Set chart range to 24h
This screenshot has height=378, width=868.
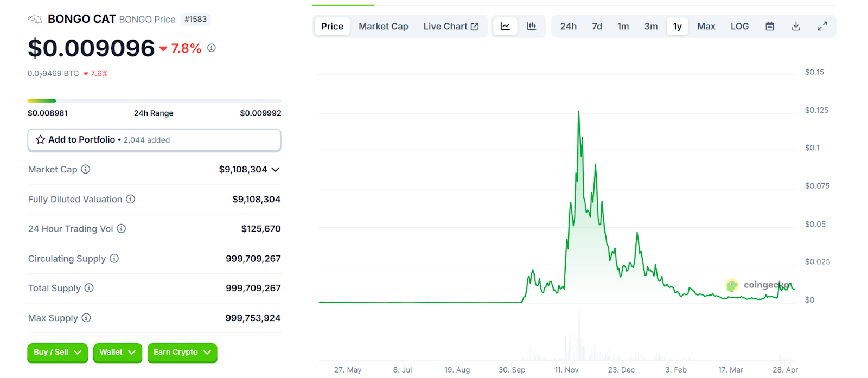coord(569,26)
